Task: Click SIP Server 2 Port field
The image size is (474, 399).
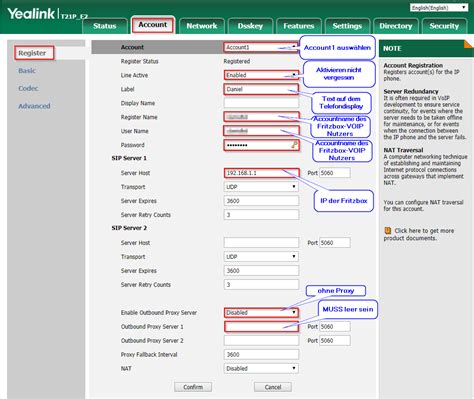Action: pyautogui.click(x=335, y=242)
